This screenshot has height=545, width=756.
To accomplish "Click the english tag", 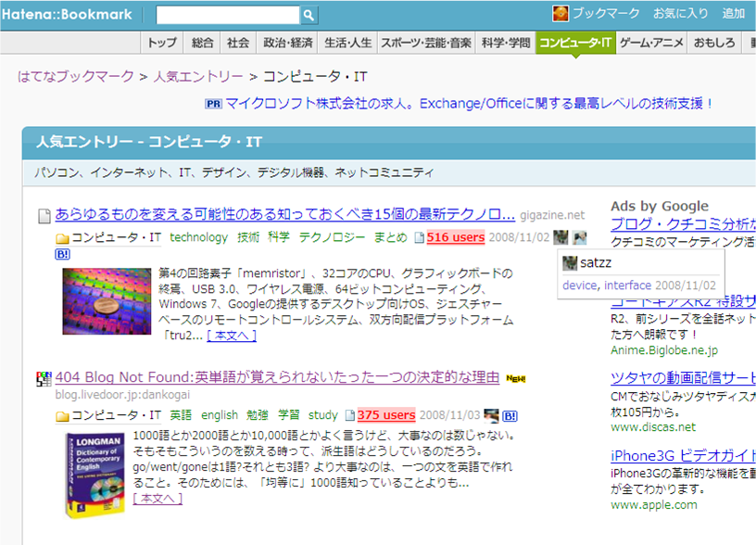I will tap(220, 415).
